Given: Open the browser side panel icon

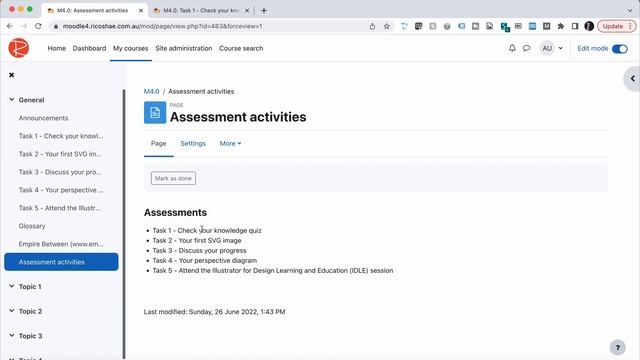Looking at the screenshot, I should click(575, 26).
